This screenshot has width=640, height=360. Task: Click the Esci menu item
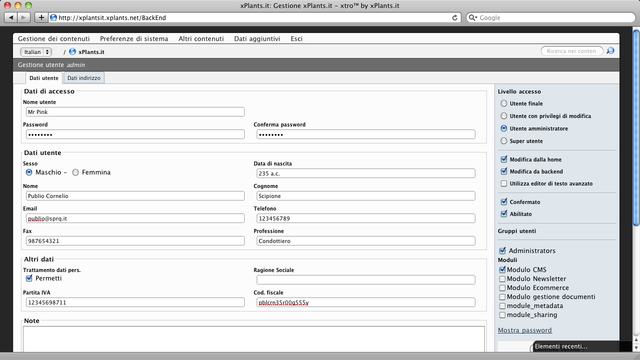click(296, 39)
